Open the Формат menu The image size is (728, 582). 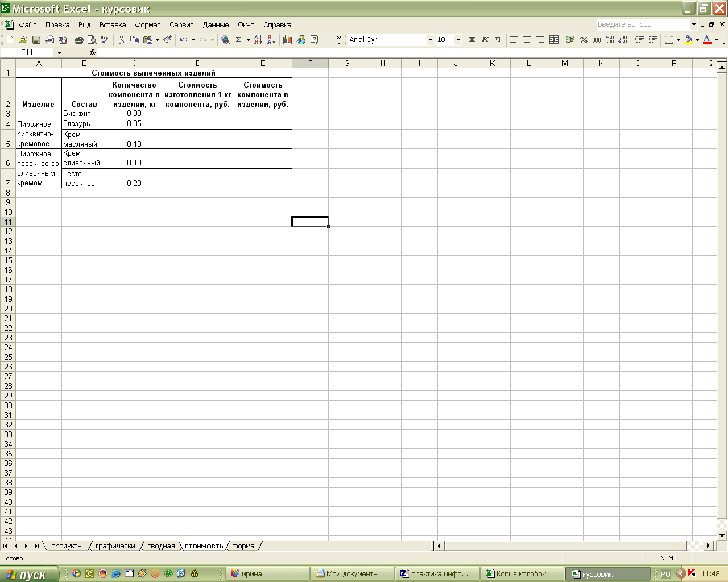(148, 24)
